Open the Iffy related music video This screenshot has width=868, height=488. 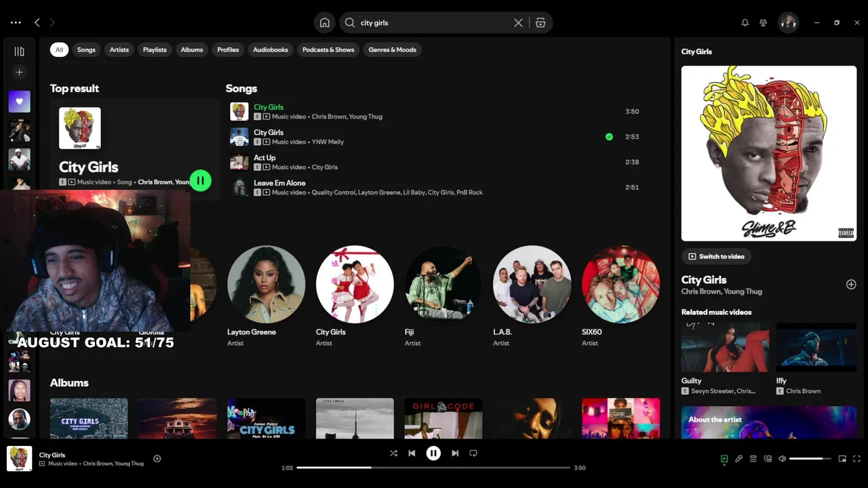816,359
